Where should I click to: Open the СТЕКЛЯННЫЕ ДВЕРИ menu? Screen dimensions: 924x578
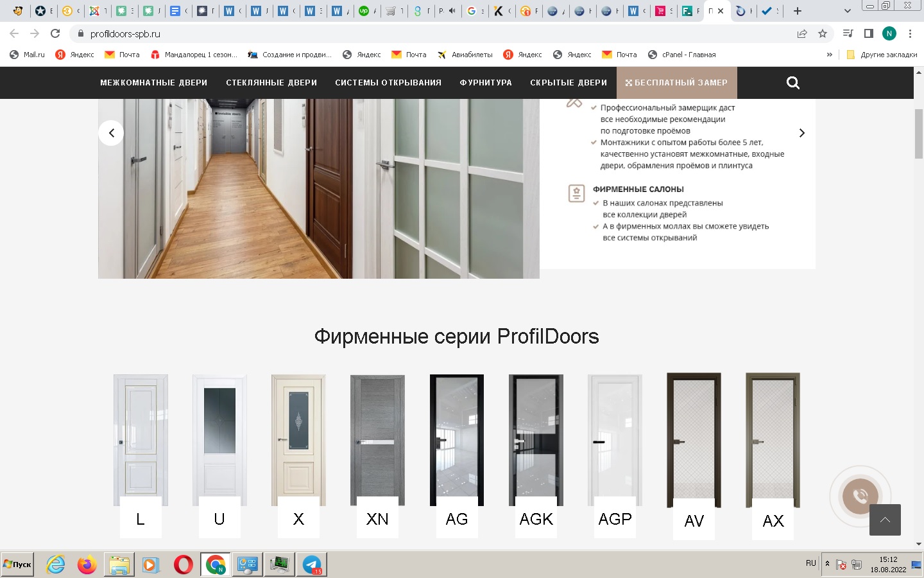(x=271, y=83)
